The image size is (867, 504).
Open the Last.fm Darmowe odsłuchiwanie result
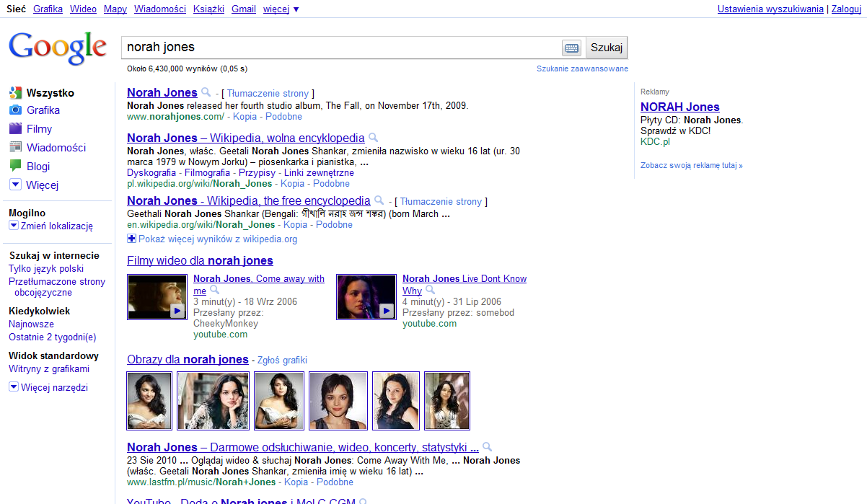[303, 447]
